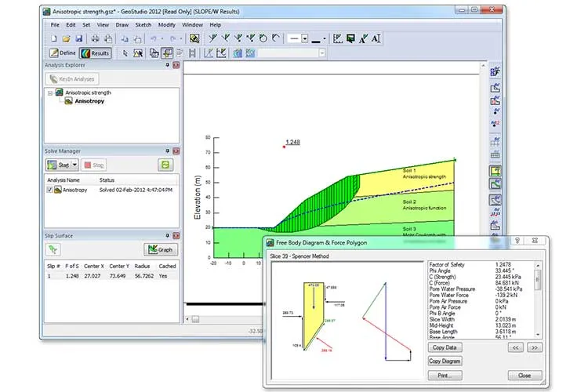Image resolution: width=588 pixels, height=392 pixels.
Task: Open the undo history dropdown arrow
Action: click(162, 38)
